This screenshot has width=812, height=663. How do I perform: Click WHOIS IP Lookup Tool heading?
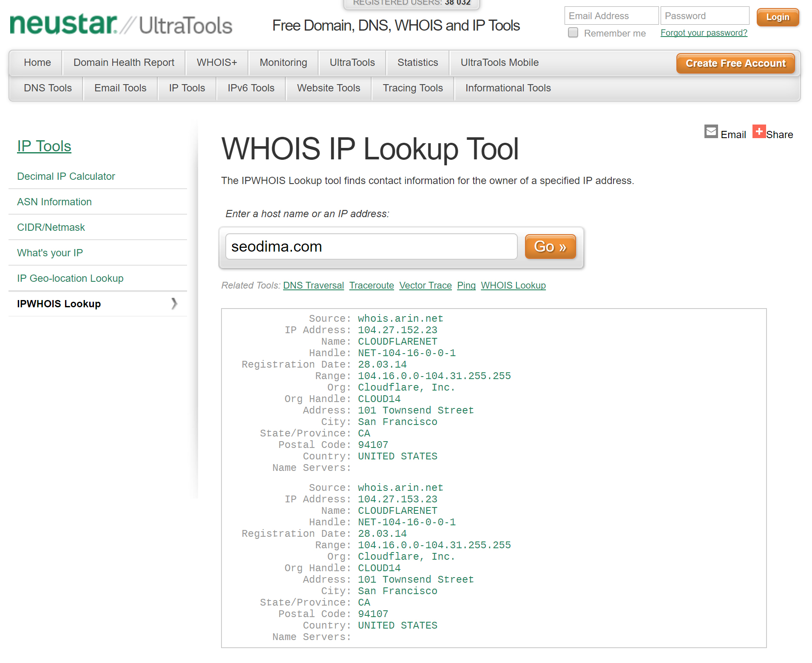click(370, 149)
